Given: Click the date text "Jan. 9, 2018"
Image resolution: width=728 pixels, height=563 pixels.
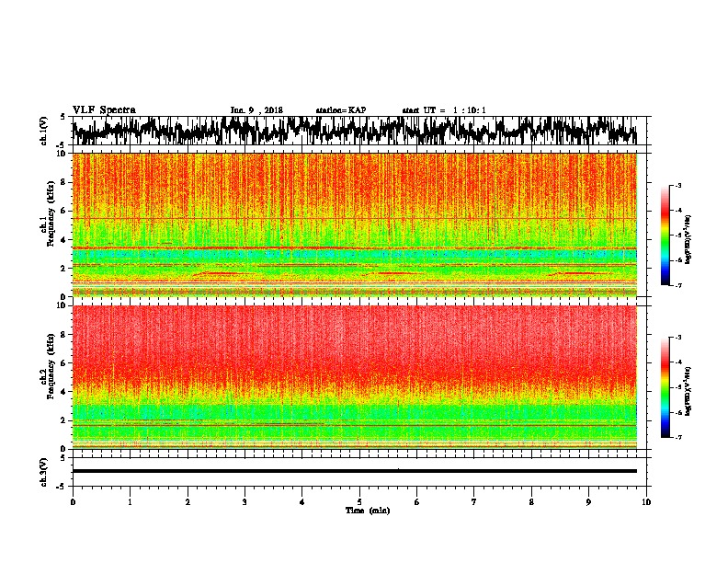Looking at the screenshot, I should [256, 110].
